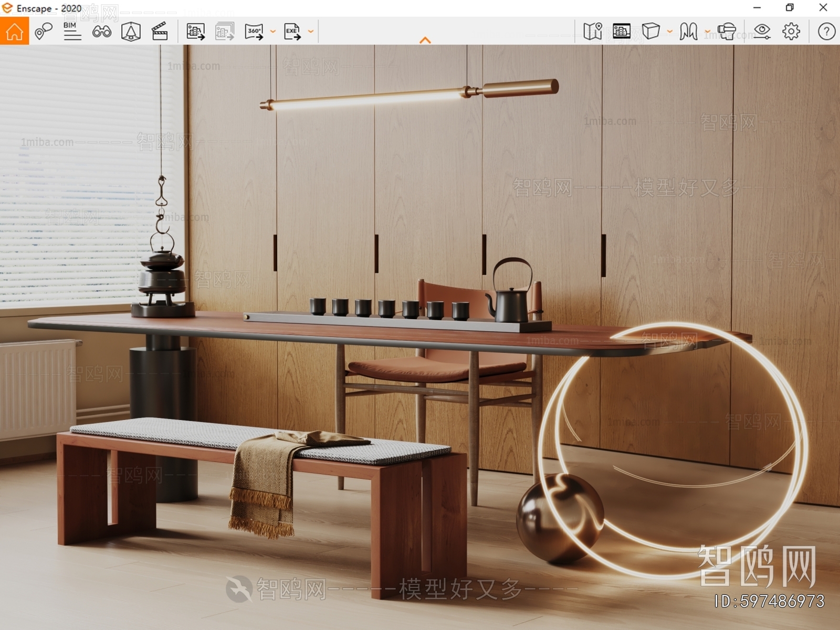Restore down the Enscape window
Screen dimensions: 840x630
[x=790, y=8]
